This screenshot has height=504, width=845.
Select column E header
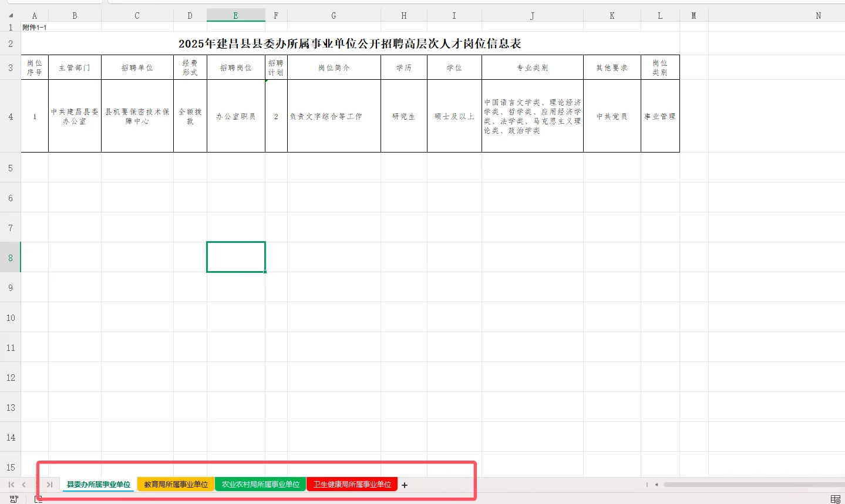(236, 16)
